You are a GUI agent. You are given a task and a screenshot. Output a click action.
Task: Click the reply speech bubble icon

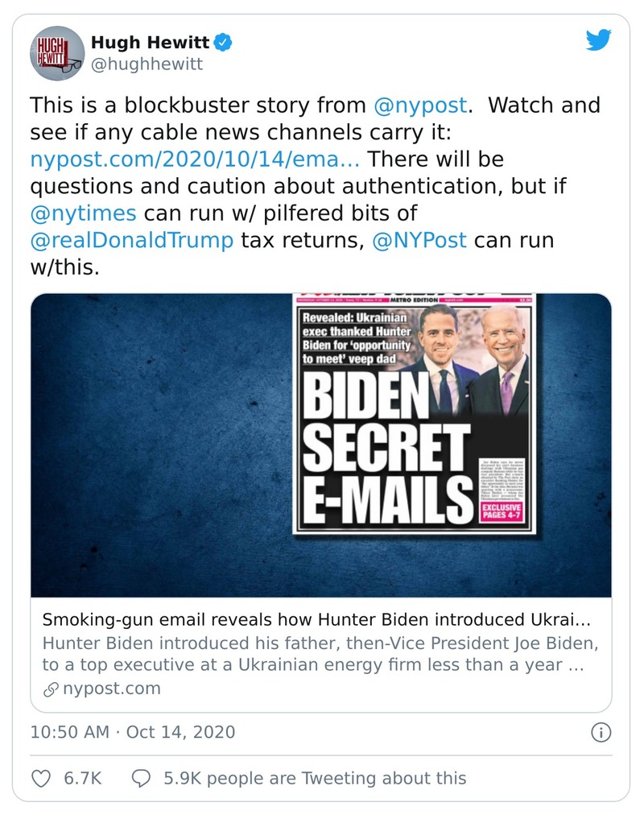click(x=141, y=777)
